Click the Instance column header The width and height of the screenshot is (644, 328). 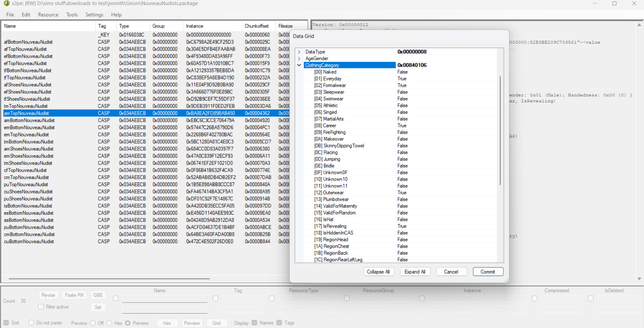(x=213, y=26)
